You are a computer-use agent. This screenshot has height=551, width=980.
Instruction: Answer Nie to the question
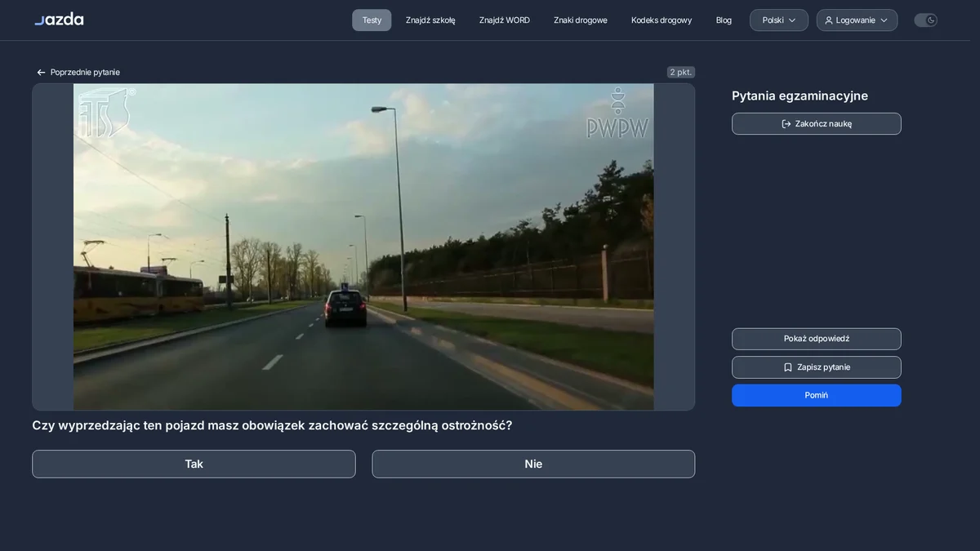[533, 464]
